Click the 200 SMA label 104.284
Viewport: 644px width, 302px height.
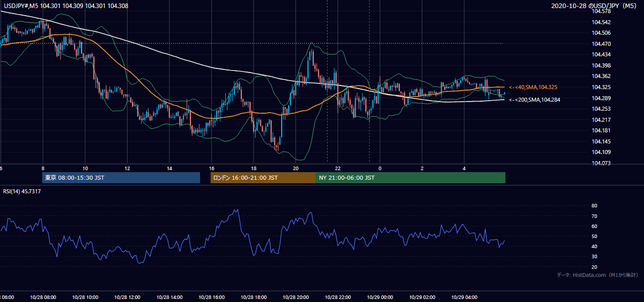point(535,100)
